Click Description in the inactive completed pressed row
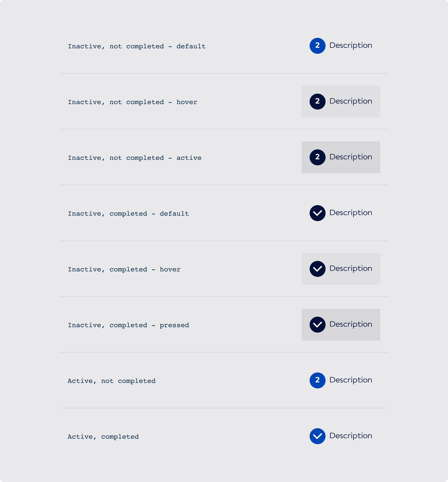Image resolution: width=448 pixels, height=482 pixels. tap(351, 324)
